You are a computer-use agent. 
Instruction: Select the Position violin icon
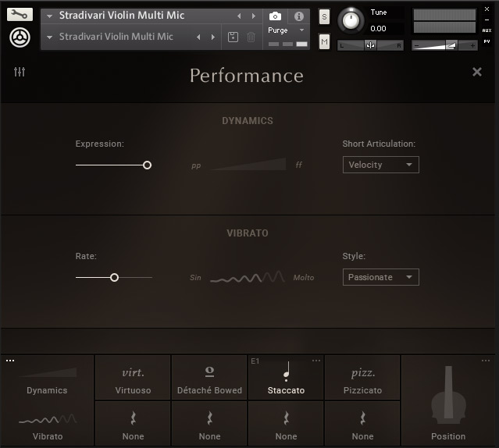tap(448, 406)
